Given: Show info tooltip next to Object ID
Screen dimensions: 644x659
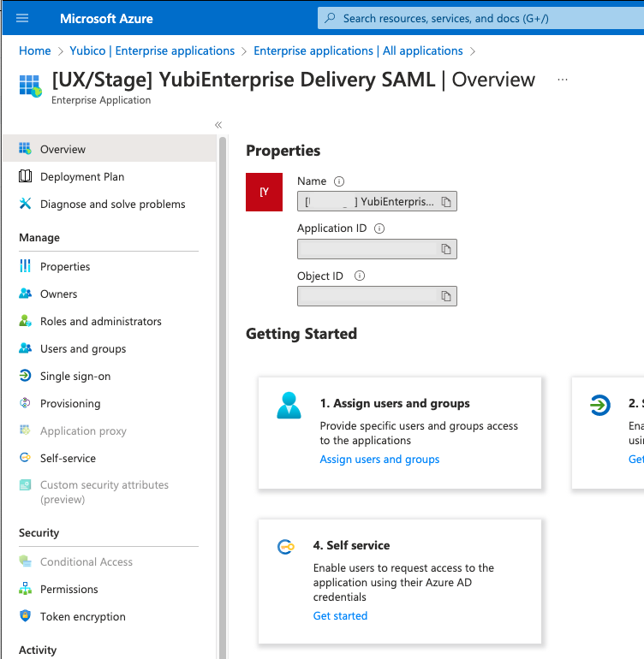Looking at the screenshot, I should tap(360, 276).
